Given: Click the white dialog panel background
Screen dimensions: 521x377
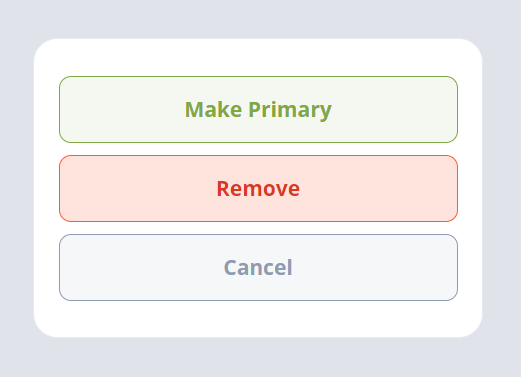Looking at the screenshot, I should [258, 318].
